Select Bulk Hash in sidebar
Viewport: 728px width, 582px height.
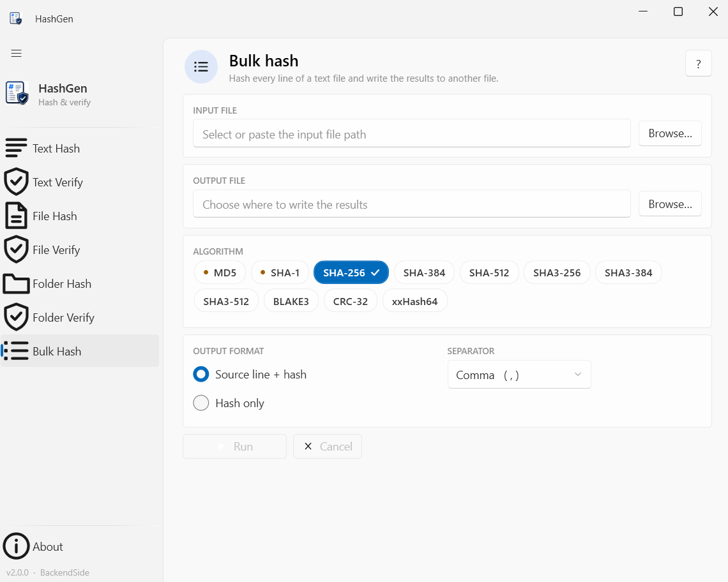80,351
